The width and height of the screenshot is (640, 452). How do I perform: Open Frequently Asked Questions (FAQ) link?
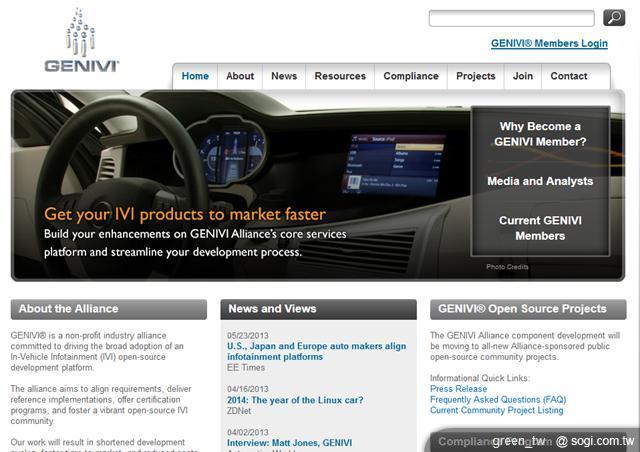(498, 399)
